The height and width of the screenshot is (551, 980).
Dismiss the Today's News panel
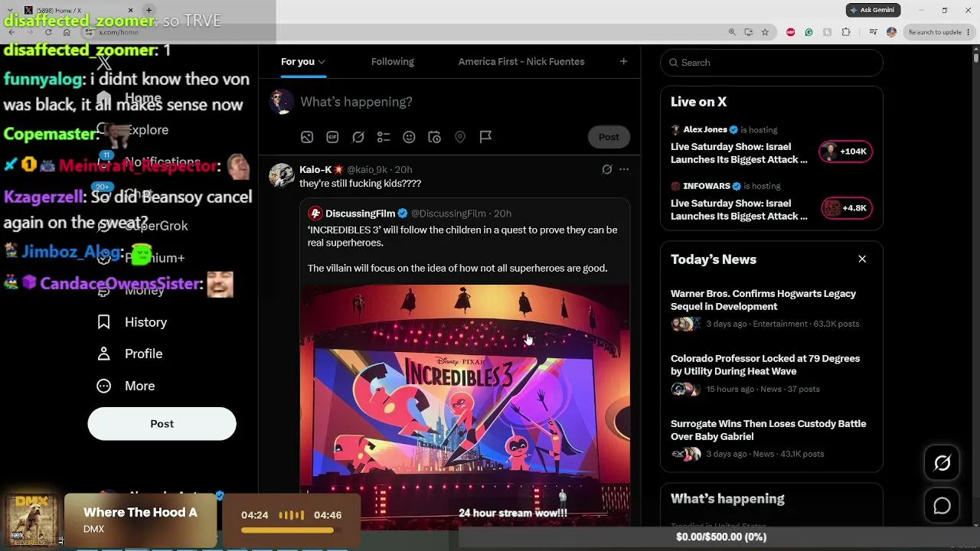(862, 259)
